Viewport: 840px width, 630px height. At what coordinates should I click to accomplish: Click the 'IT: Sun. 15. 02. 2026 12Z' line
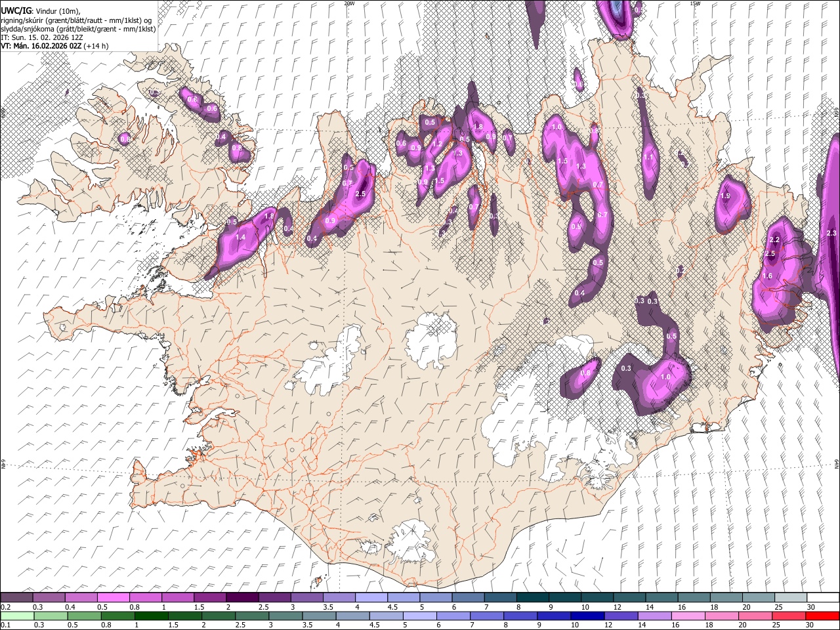coord(42,37)
